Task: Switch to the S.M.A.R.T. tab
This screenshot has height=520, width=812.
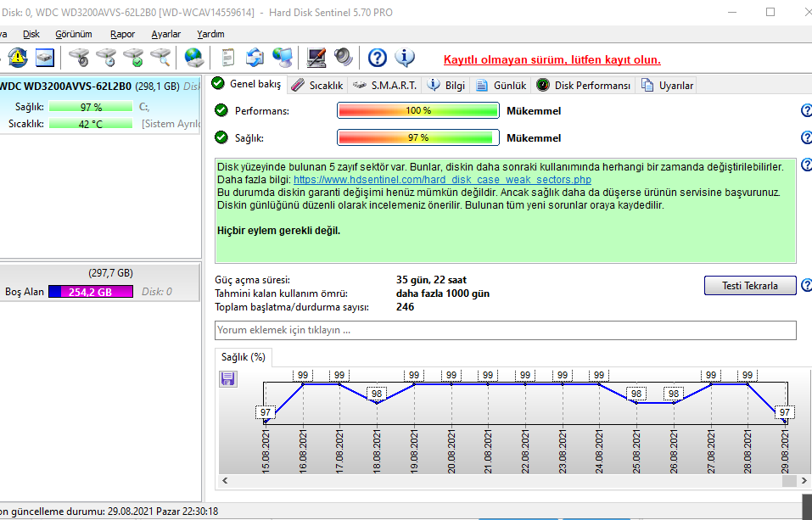Action: tap(384, 86)
